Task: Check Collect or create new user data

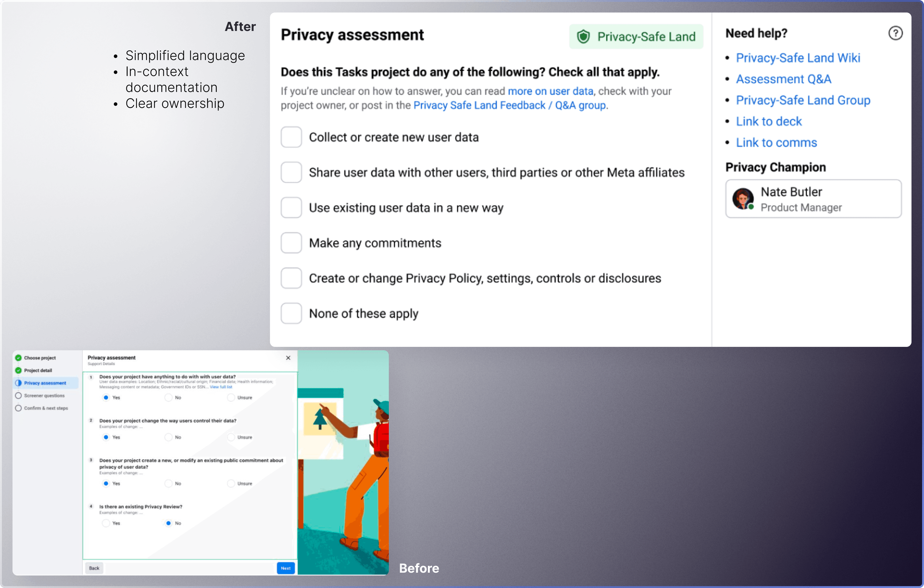Action: (291, 137)
